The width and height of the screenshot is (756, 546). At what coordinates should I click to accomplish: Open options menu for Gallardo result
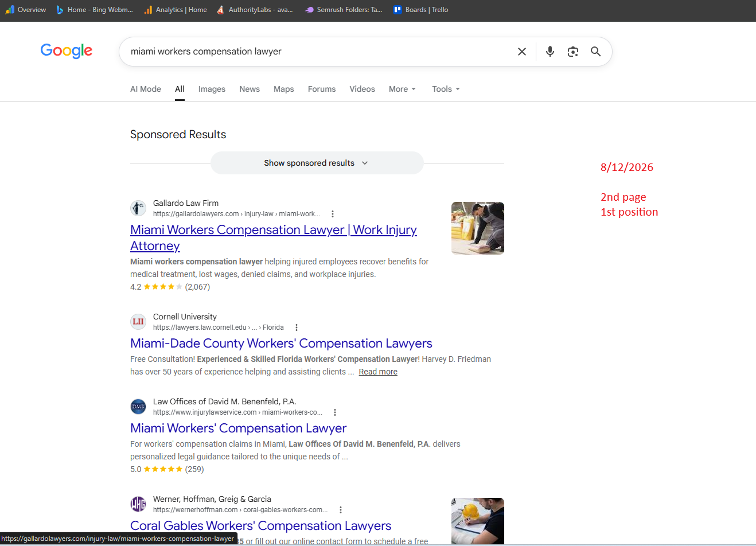(x=333, y=214)
